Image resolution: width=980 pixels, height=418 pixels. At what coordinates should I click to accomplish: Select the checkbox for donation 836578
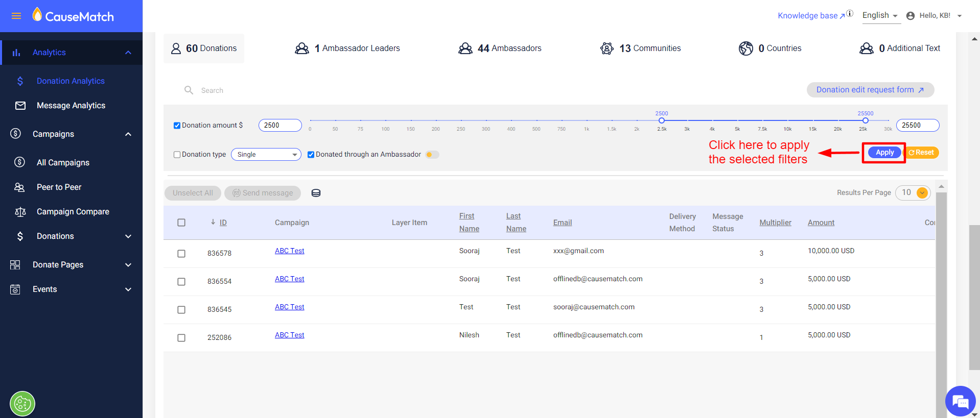[x=181, y=254]
